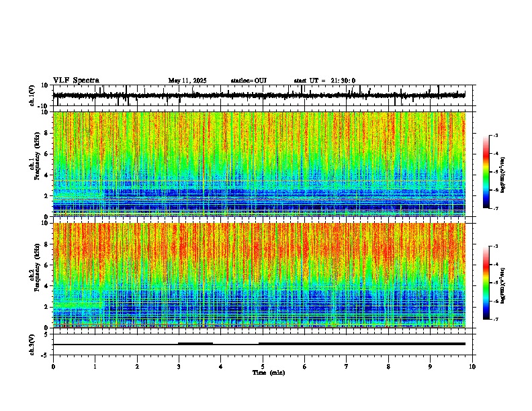Click time-axis tick label "5"
532x411 pixels.
point(263,367)
